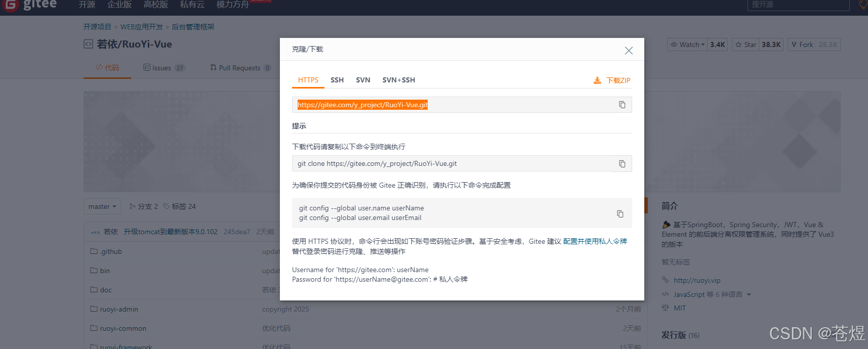Open the Watch dropdown button
The image size is (868, 349).
(687, 45)
